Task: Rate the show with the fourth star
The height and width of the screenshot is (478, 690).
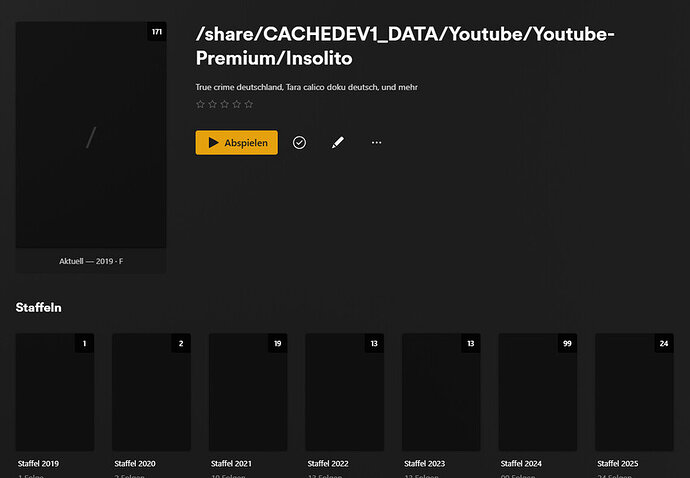Action: point(237,104)
